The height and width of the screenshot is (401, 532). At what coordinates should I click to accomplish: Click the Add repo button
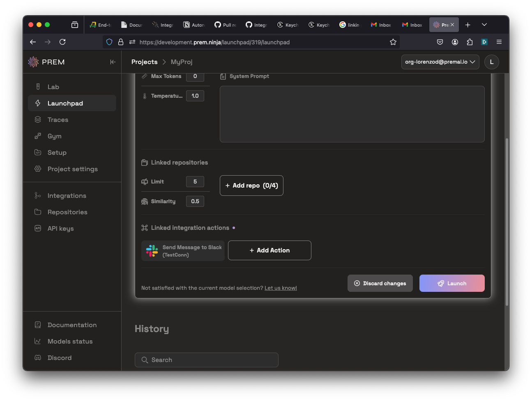click(x=251, y=186)
